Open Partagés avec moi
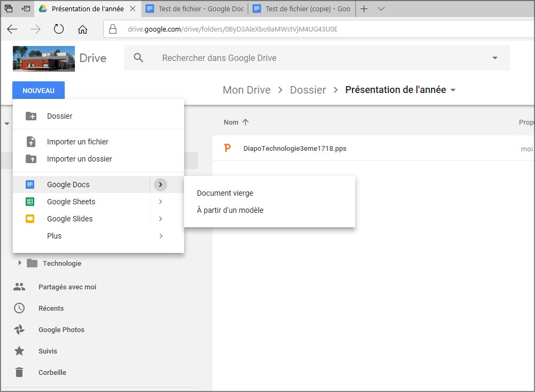The height and width of the screenshot is (392, 535). (67, 287)
